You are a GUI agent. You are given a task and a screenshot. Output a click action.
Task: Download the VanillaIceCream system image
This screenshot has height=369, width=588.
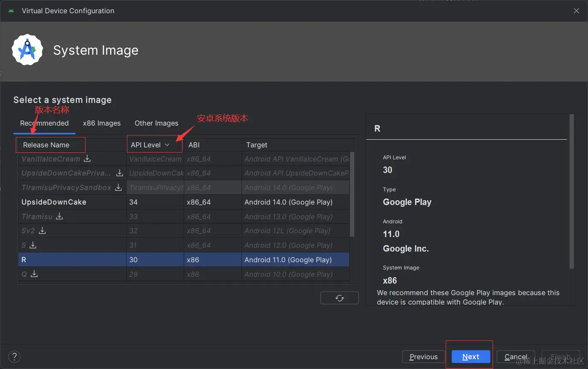87,159
